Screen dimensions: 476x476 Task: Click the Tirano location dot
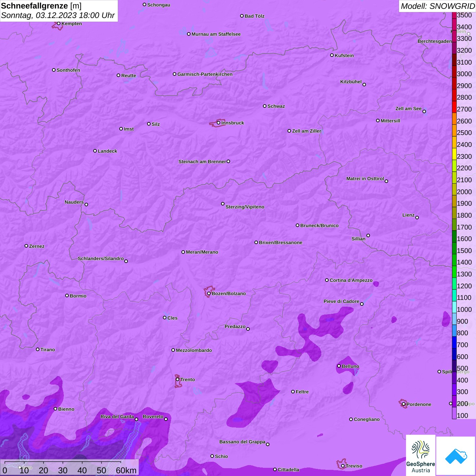pyautogui.click(x=38, y=349)
